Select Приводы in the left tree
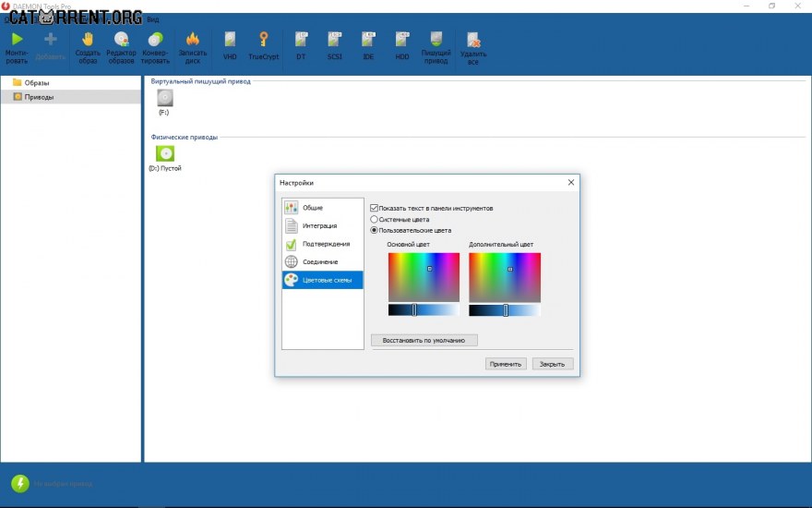This screenshot has height=508, width=812. (x=39, y=97)
